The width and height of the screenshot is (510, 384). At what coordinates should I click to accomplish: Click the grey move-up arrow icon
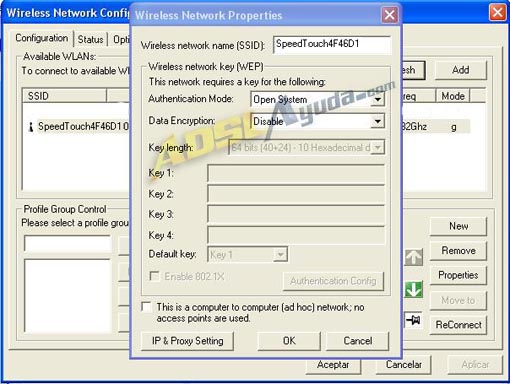[414, 257]
